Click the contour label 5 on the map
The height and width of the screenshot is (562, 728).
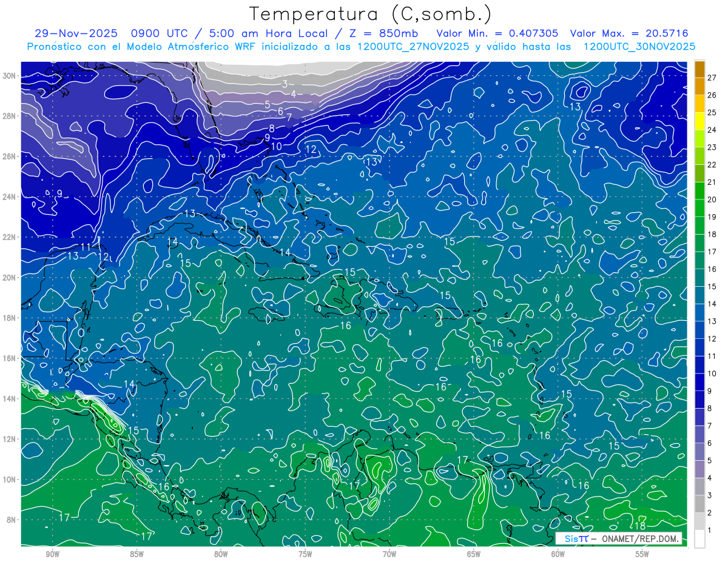coord(267,105)
